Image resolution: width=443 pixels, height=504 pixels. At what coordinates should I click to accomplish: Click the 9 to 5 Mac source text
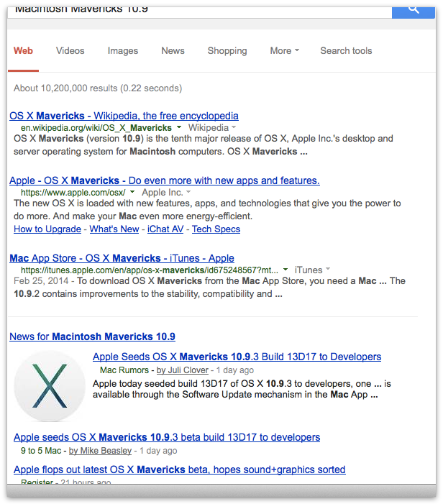click(41, 451)
